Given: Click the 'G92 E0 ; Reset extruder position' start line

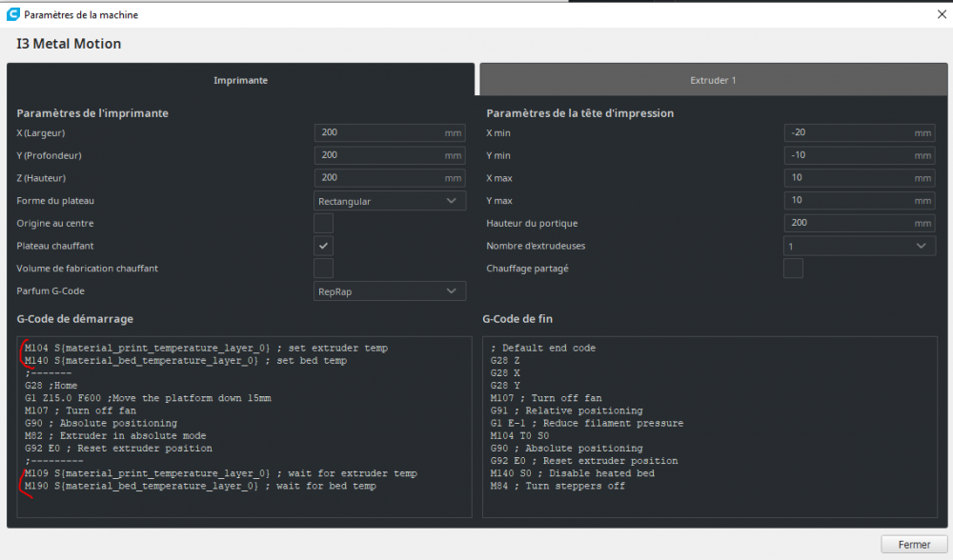Looking at the screenshot, I should tap(118, 449).
